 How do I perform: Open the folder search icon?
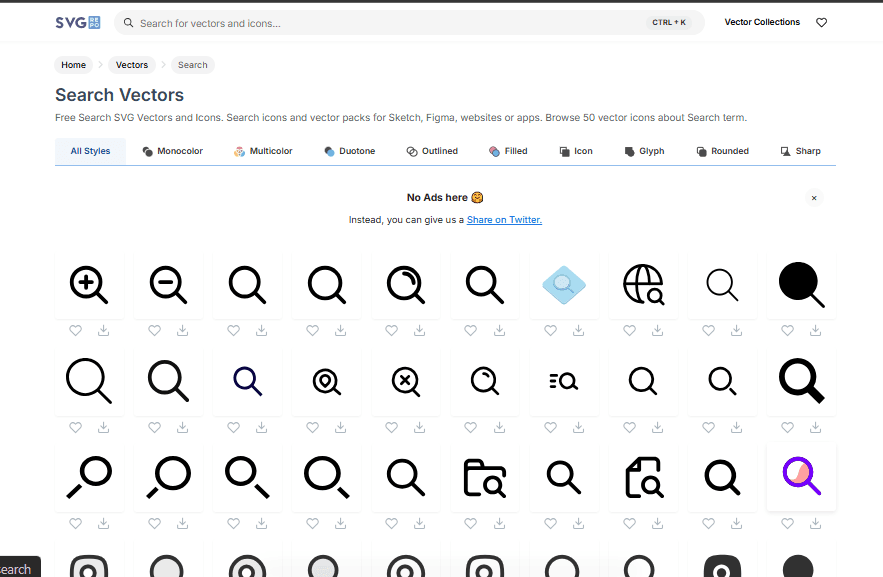(485, 478)
